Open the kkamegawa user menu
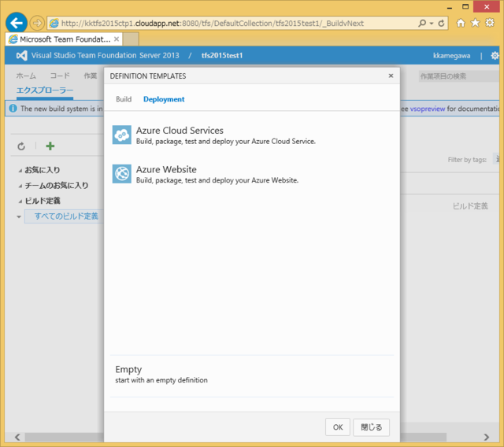The width and height of the screenshot is (504, 447). pos(451,56)
